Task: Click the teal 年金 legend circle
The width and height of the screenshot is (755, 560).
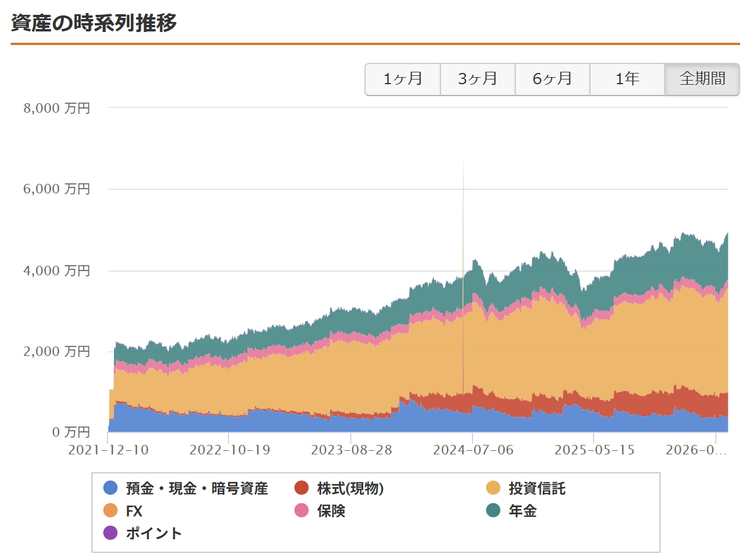Action: (x=493, y=511)
